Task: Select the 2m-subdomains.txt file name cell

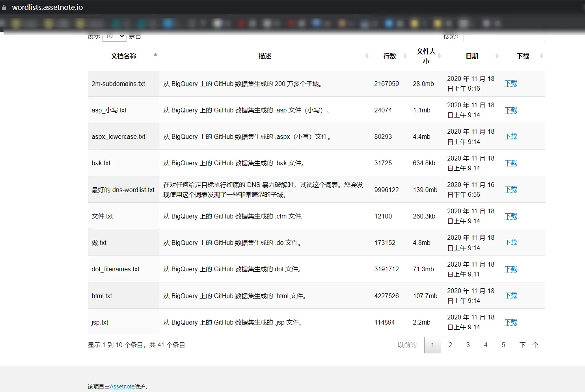Action: point(123,84)
